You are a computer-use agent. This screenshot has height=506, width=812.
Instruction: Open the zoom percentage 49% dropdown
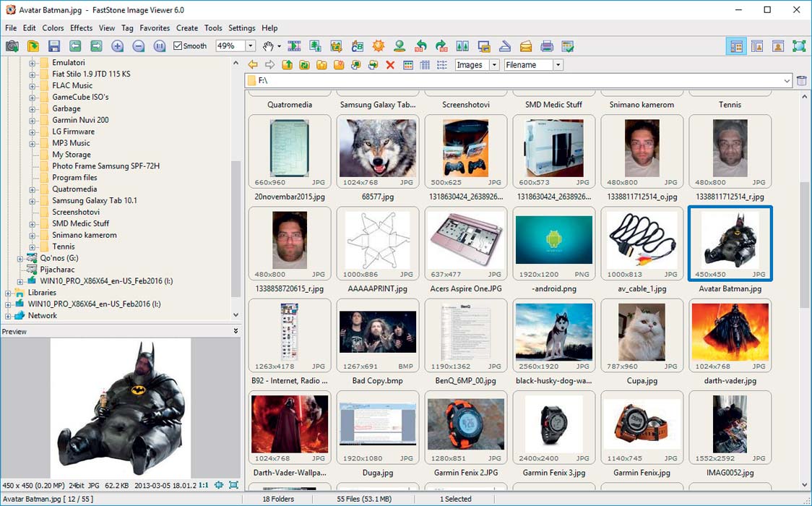pos(251,46)
